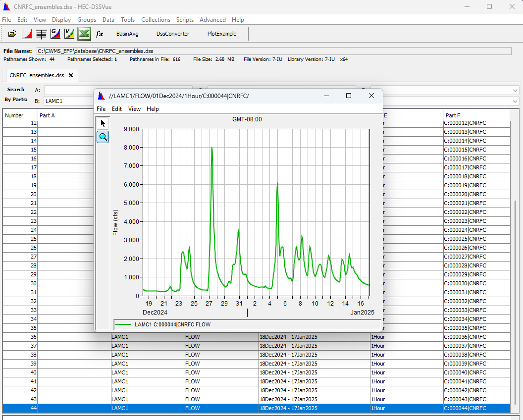The height and width of the screenshot is (420, 523).
Task: Open the Display menu
Action: [61, 20]
